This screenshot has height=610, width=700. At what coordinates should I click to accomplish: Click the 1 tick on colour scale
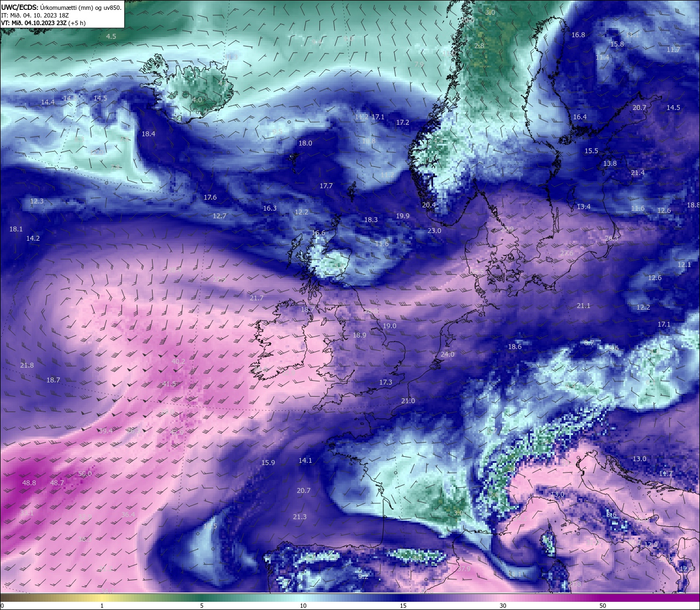(x=102, y=606)
